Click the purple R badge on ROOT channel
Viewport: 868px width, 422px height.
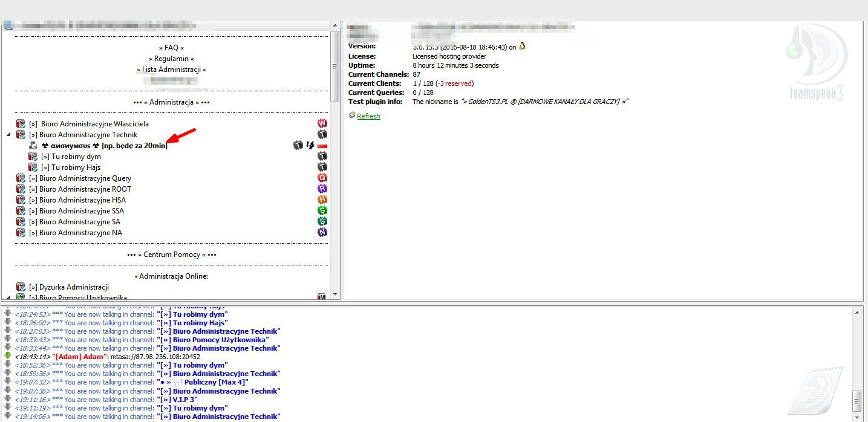point(322,189)
